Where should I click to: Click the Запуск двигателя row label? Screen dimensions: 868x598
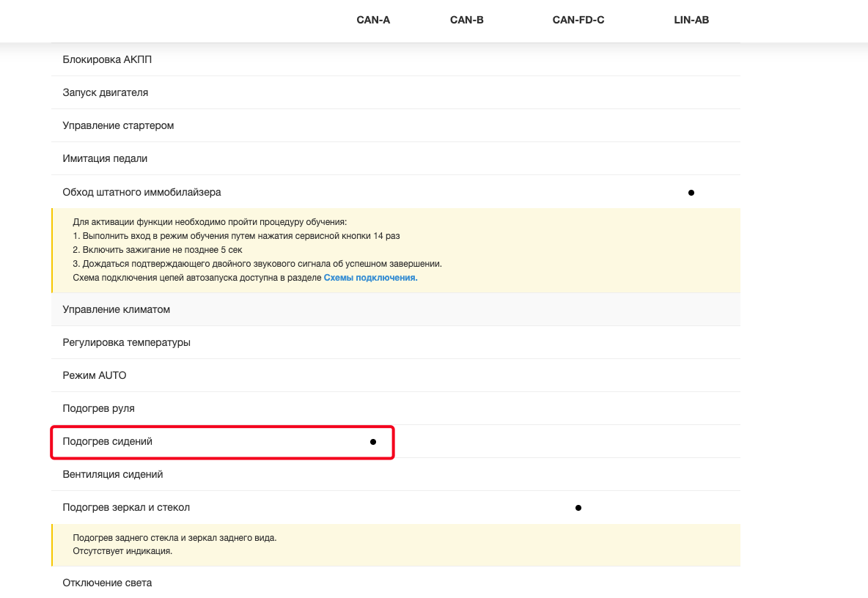pyautogui.click(x=106, y=92)
